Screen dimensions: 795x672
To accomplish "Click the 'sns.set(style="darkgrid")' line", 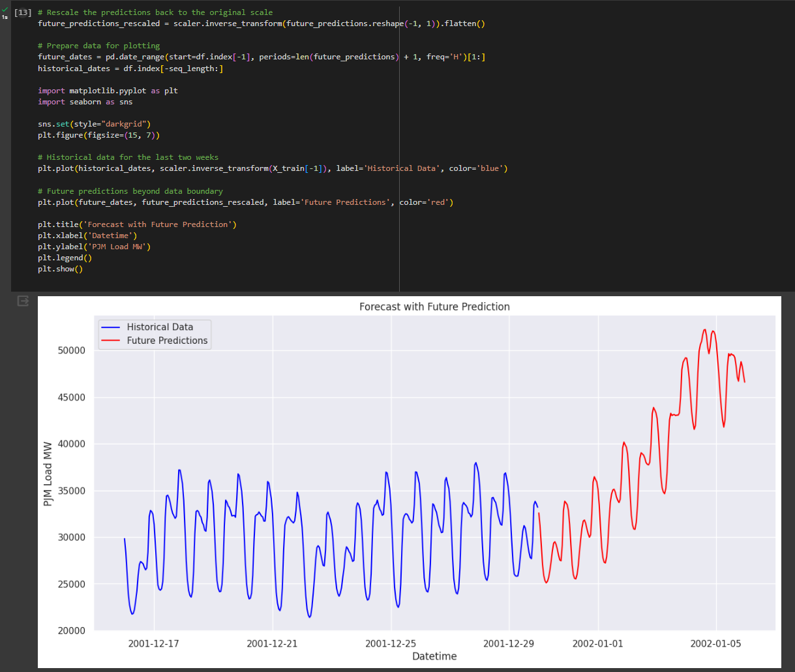I will coord(95,124).
